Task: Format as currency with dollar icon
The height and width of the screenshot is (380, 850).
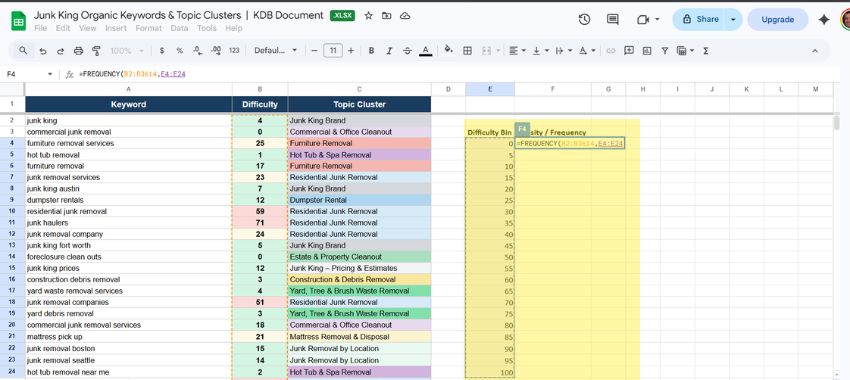Action: pyautogui.click(x=162, y=50)
